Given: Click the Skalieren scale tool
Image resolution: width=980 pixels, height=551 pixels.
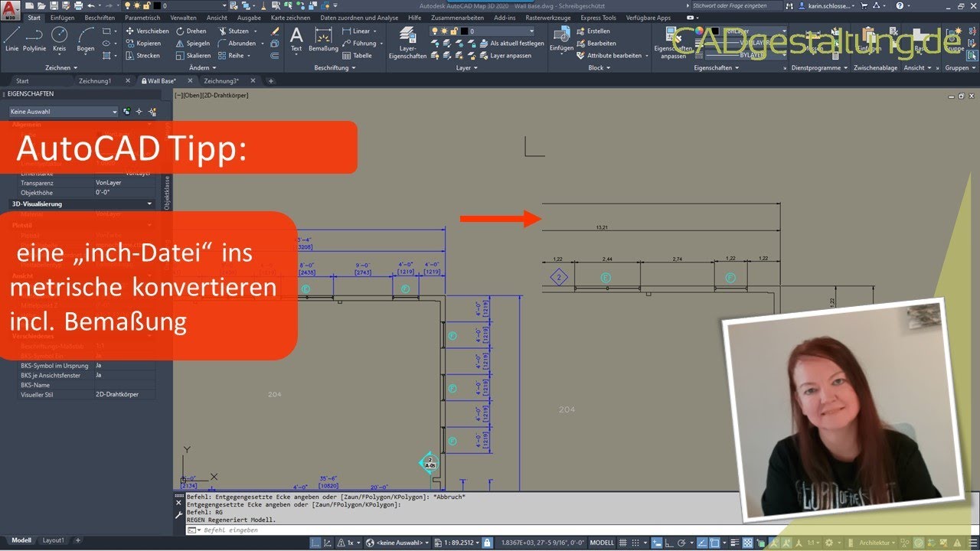Looking at the screenshot, I should tap(194, 56).
